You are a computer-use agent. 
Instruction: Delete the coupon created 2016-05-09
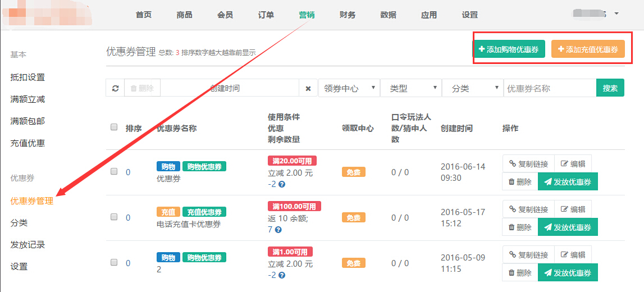(x=519, y=273)
